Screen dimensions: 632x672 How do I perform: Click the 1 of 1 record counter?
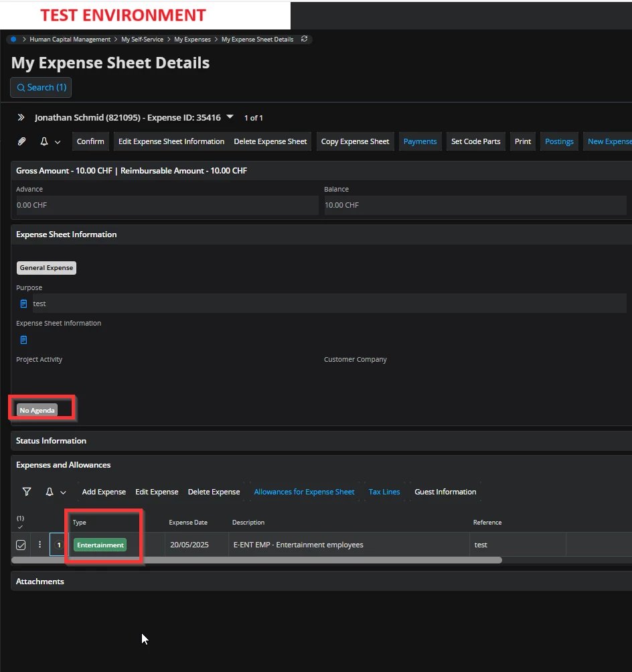(254, 118)
